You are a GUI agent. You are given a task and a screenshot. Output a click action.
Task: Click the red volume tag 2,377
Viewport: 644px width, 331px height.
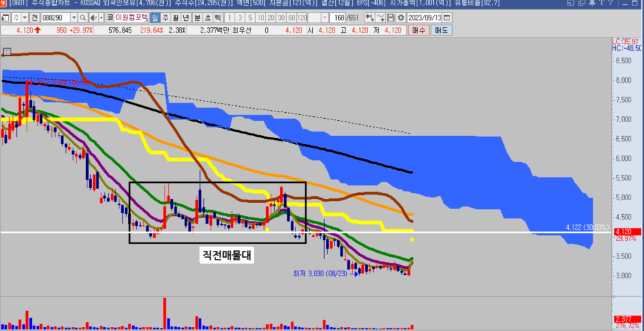point(626,320)
